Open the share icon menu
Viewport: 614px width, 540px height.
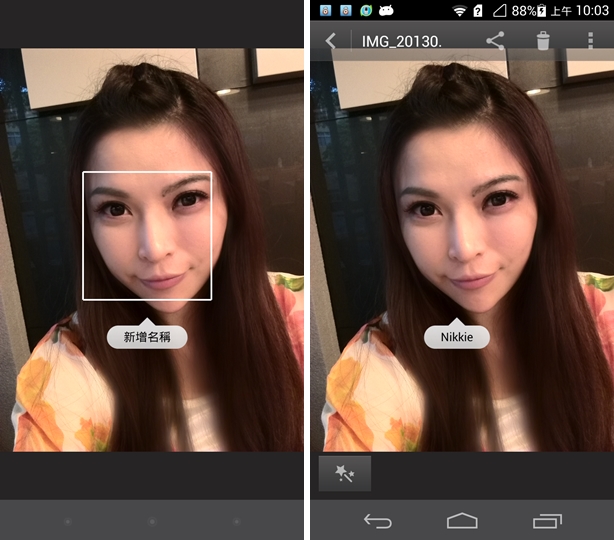click(x=495, y=41)
